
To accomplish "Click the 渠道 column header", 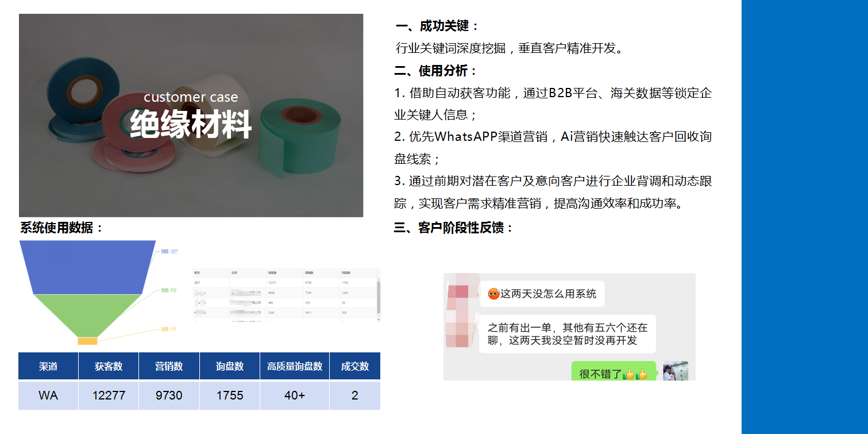I will pyautogui.click(x=48, y=366).
